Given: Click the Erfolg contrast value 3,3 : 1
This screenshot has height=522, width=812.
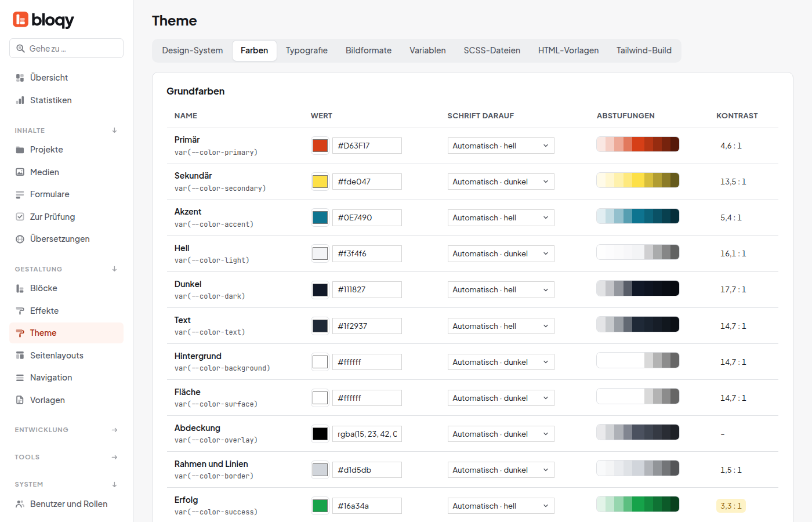Looking at the screenshot, I should point(731,506).
